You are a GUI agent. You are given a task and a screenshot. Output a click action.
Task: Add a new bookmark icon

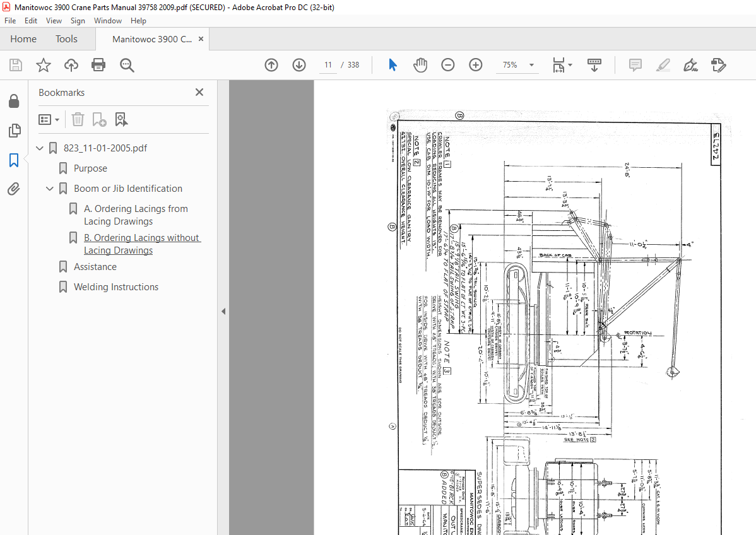[x=99, y=119]
